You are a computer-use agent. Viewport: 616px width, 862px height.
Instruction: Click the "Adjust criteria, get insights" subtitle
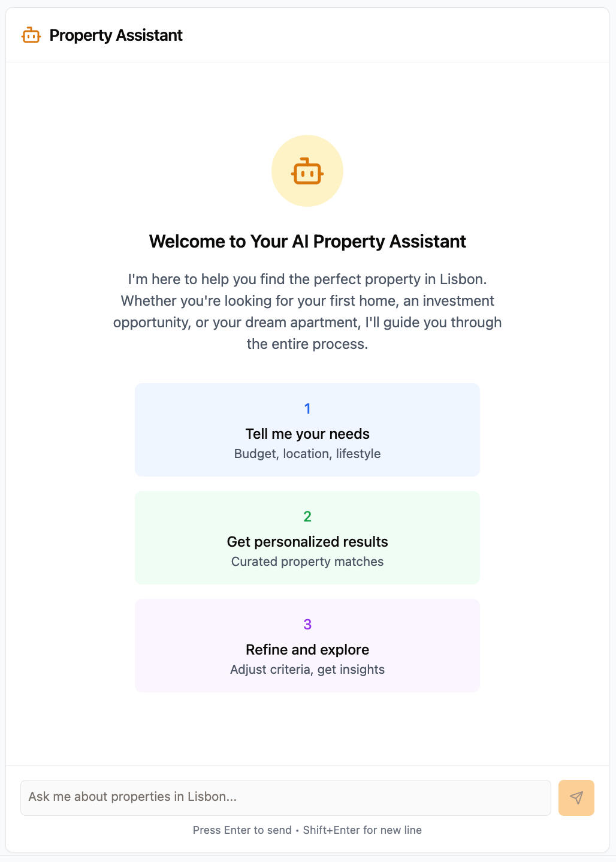click(x=307, y=670)
